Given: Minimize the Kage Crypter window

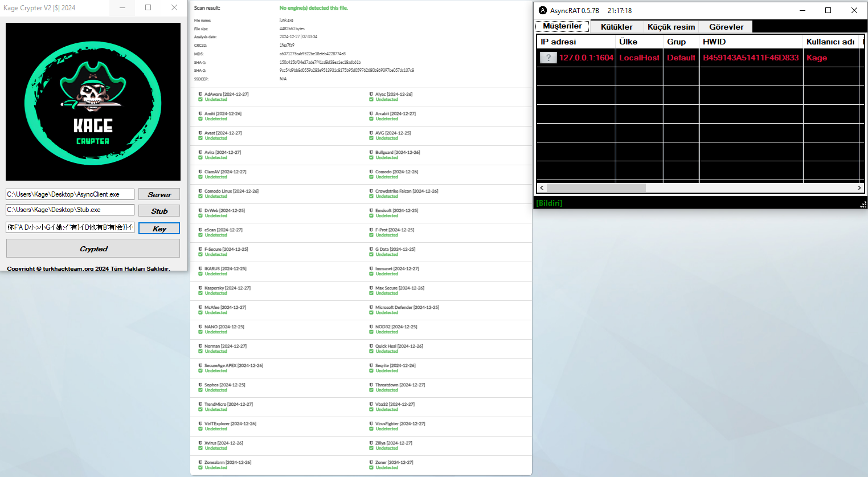Looking at the screenshot, I should tap(123, 7).
